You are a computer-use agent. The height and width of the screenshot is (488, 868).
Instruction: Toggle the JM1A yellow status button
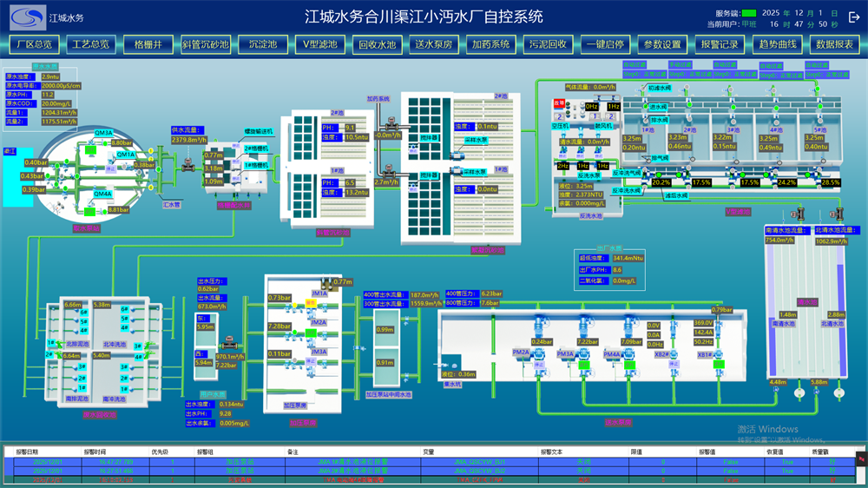click(x=311, y=303)
